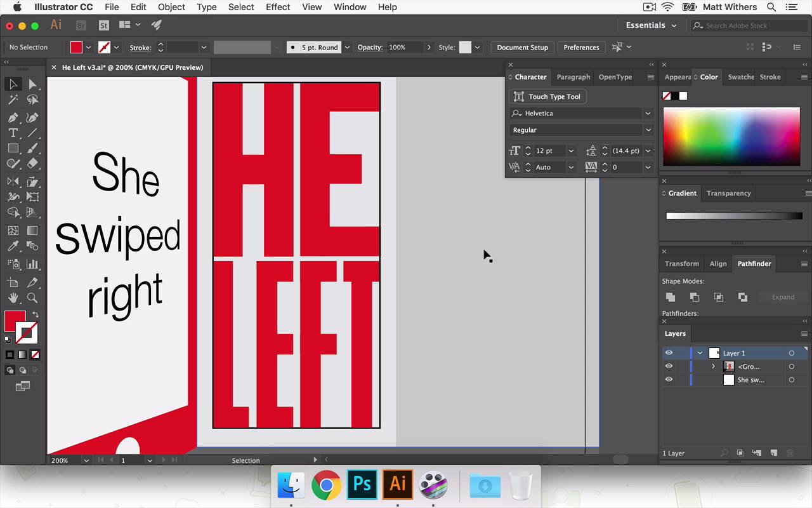The image size is (812, 508).
Task: Switch to the Transparency tab
Action: (728, 193)
